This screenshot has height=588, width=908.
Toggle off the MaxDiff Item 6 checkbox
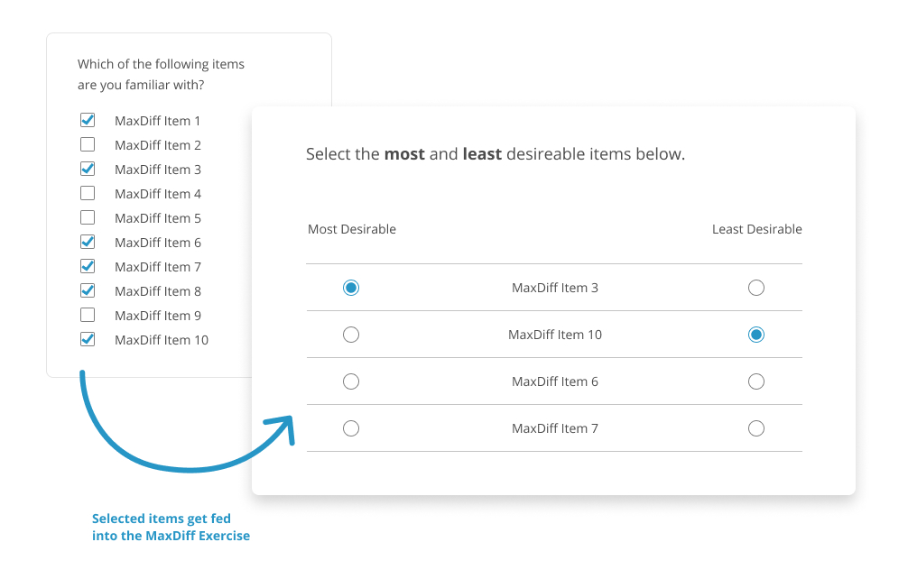(88, 242)
